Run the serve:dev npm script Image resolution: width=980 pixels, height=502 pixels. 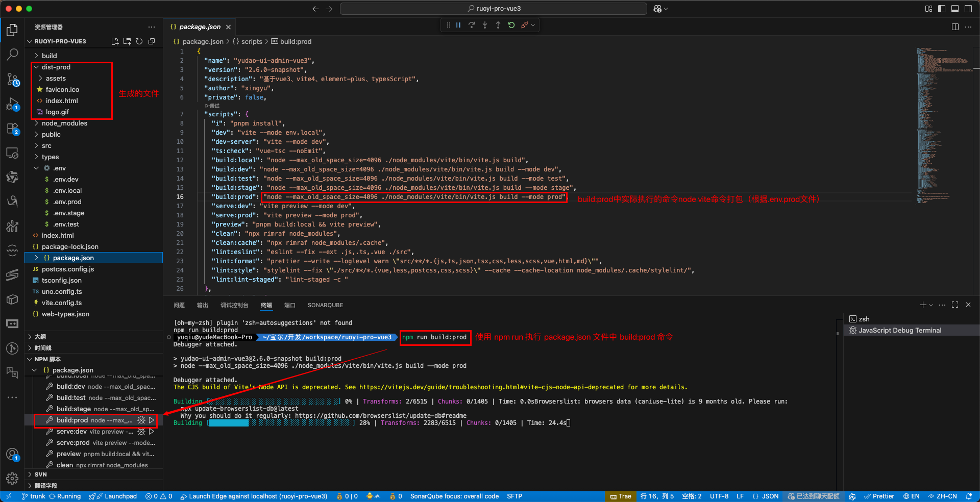coord(152,432)
